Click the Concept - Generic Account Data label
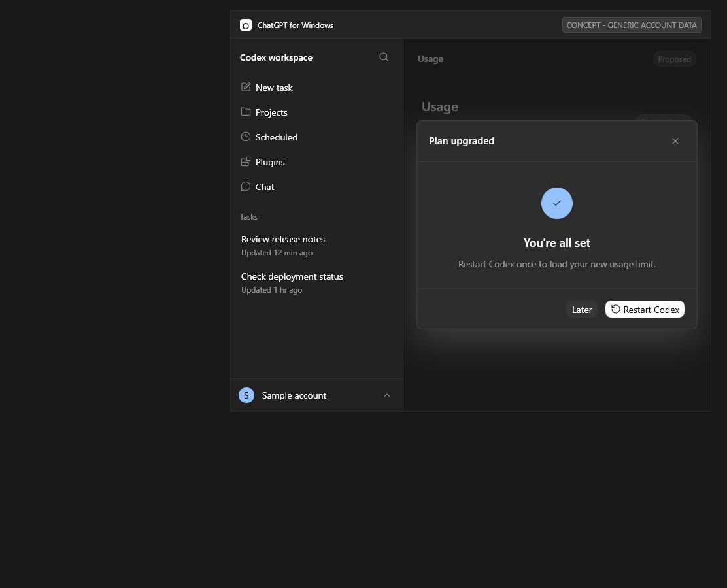Viewport: 727px width, 588px height. pyautogui.click(x=632, y=25)
